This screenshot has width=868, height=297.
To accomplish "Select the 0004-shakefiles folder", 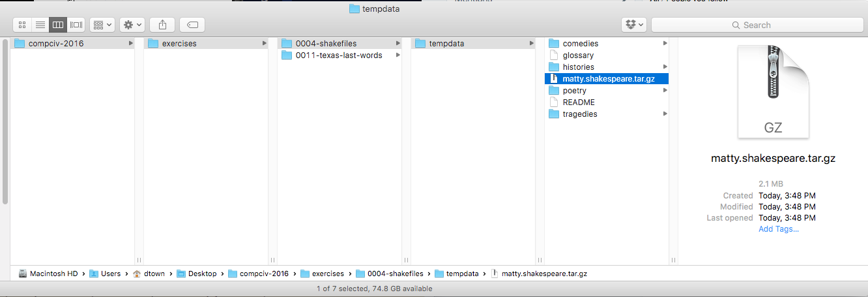I will click(340, 44).
